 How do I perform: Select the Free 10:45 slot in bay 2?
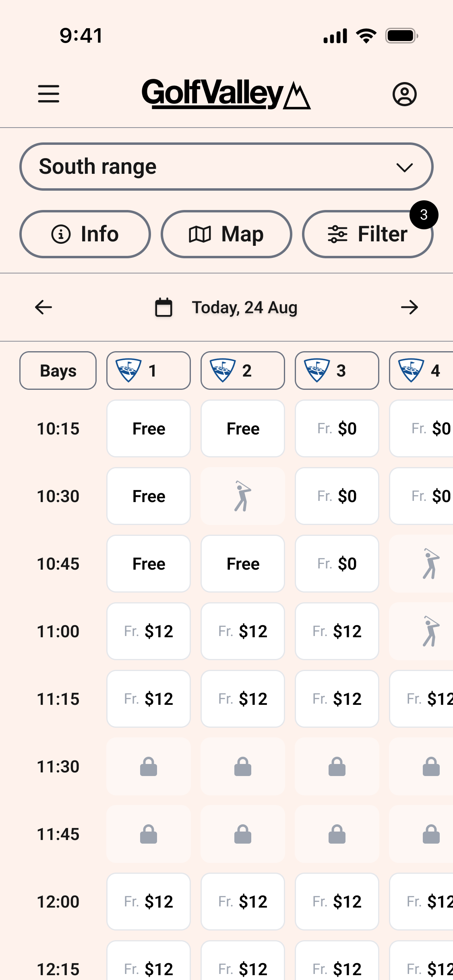coord(243,564)
